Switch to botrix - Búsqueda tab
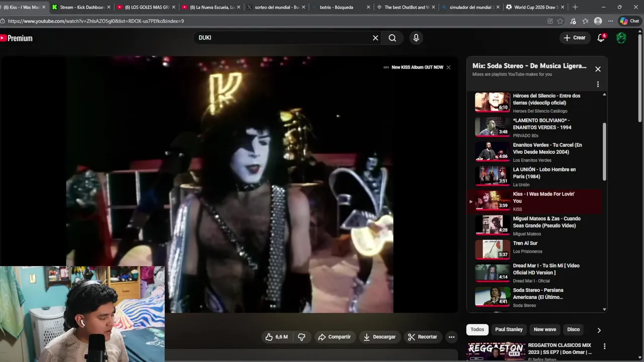Viewport: 644px width, 362px height. (x=341, y=7)
